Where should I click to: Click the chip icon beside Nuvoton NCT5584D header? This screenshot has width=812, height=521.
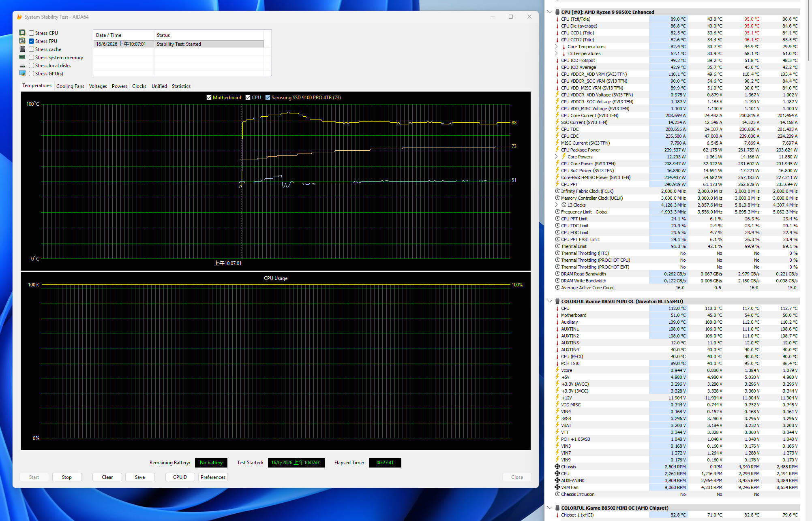(x=557, y=301)
